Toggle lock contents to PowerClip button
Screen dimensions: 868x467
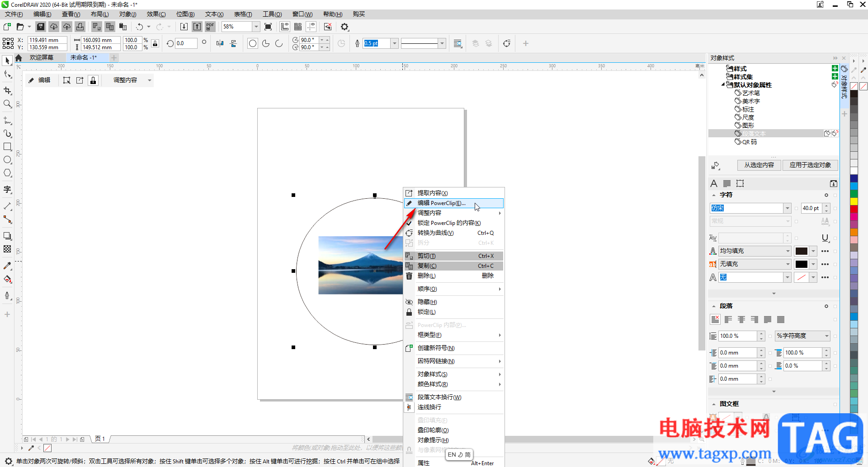point(93,80)
